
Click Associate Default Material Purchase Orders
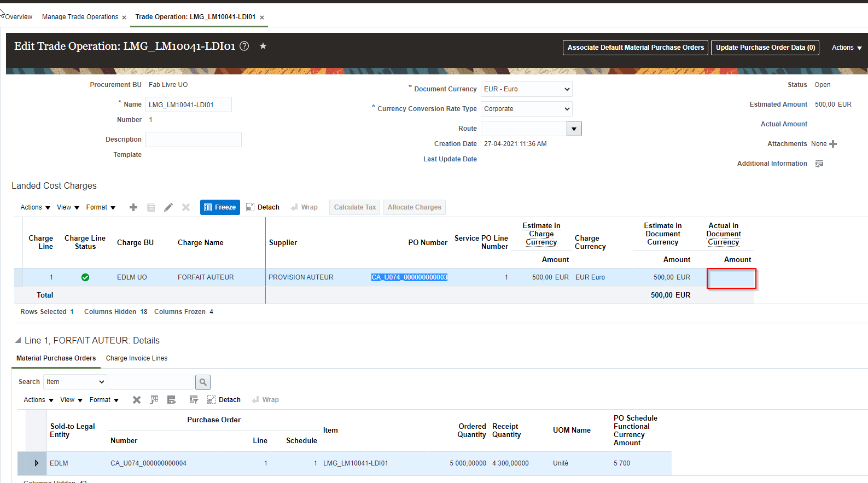coord(636,48)
